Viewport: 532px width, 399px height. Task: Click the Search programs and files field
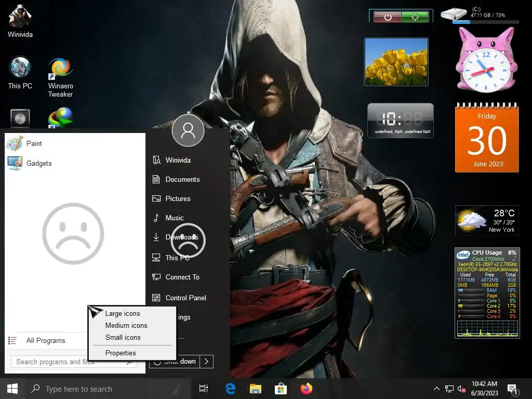pos(74,362)
